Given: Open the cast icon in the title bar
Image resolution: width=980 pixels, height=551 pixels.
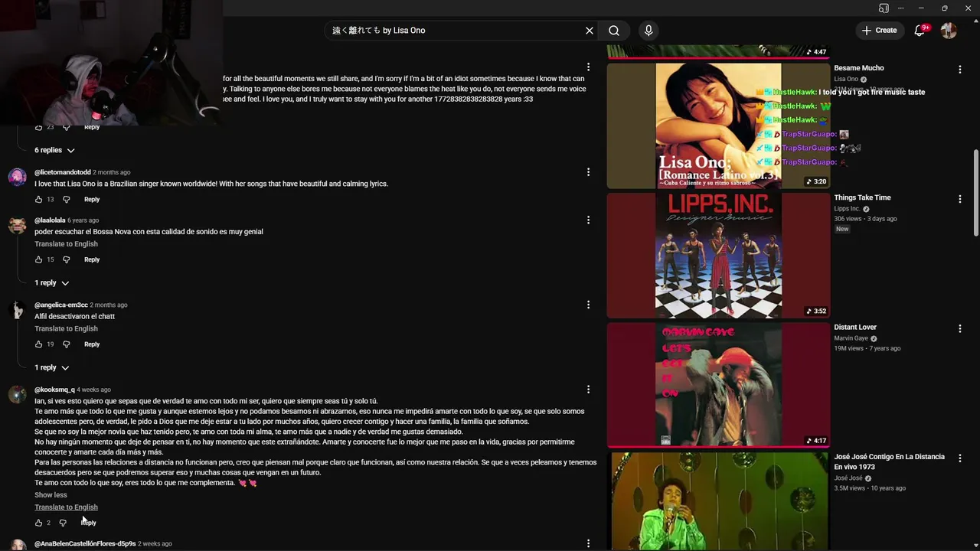Looking at the screenshot, I should (x=884, y=8).
